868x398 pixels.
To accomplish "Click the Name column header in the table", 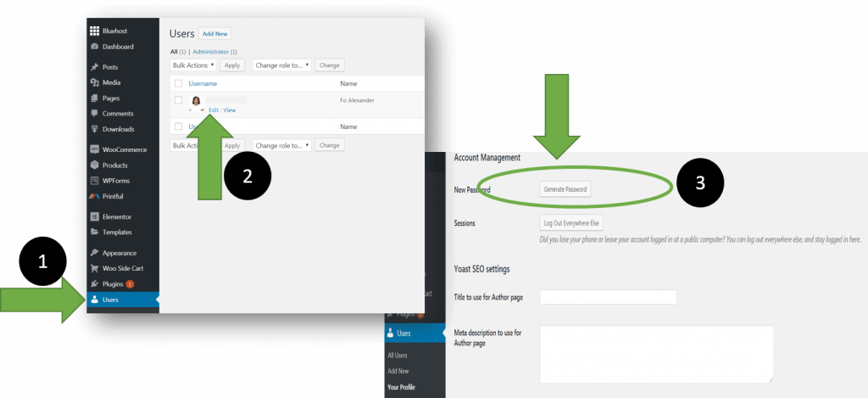I will pos(348,84).
